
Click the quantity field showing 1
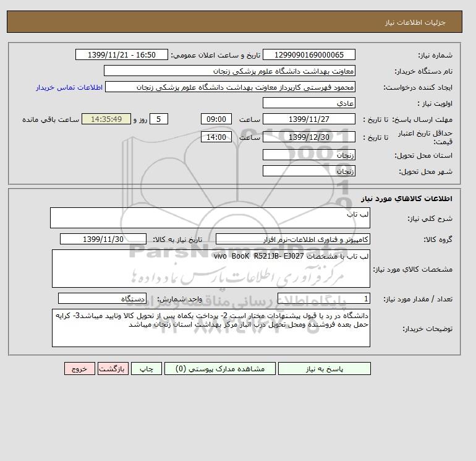pos(324,298)
